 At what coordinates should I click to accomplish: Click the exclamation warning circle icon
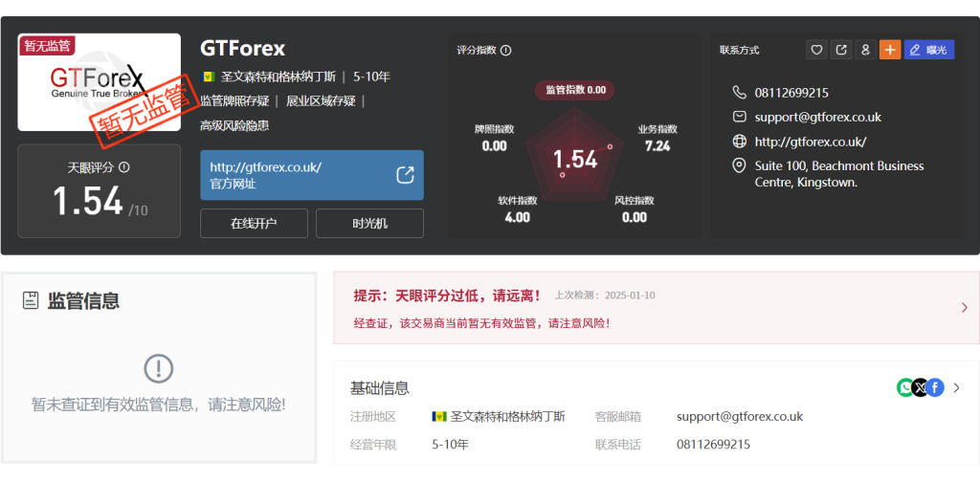click(158, 369)
